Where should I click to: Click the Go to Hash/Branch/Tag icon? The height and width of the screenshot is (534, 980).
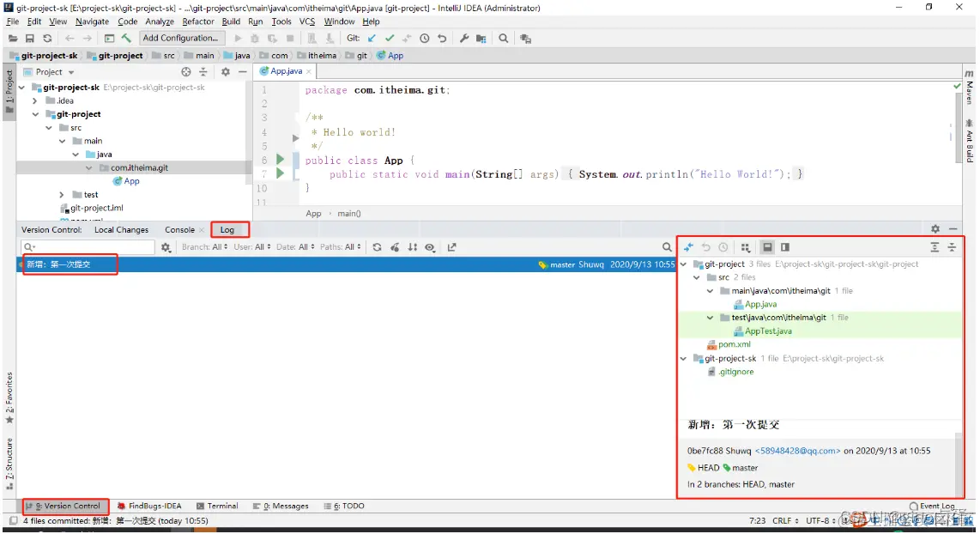[452, 247]
